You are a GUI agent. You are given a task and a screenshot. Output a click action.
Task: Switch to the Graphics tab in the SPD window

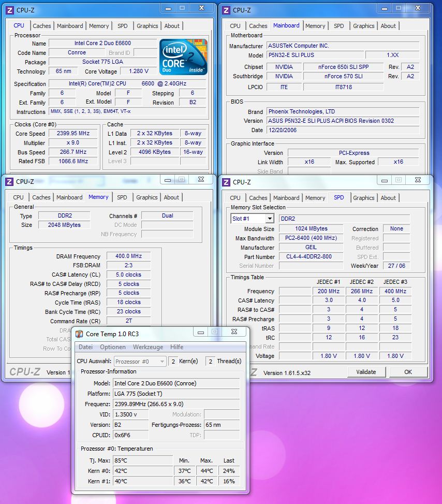point(364,197)
